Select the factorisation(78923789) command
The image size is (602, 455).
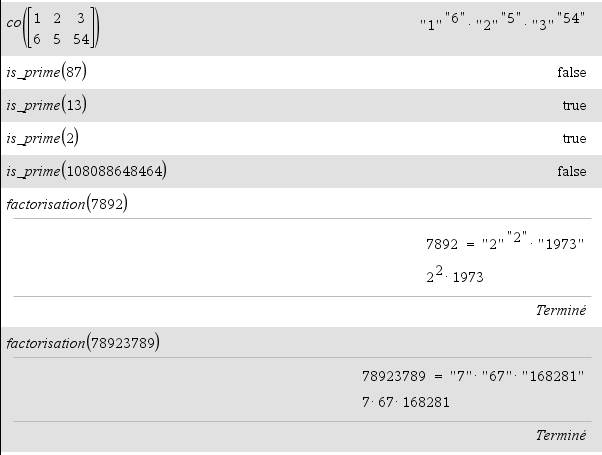[x=83, y=343]
